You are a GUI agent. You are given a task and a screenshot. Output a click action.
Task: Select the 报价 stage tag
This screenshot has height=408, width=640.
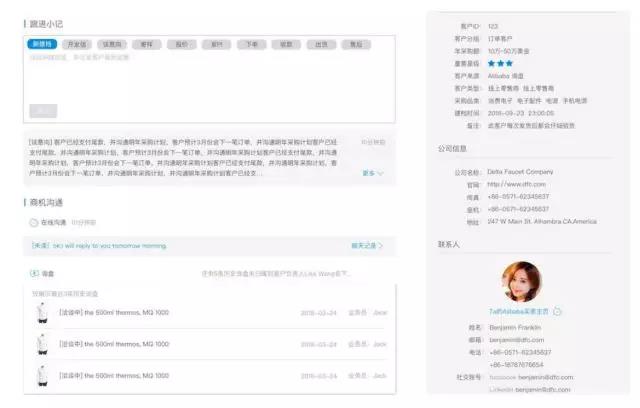click(182, 44)
